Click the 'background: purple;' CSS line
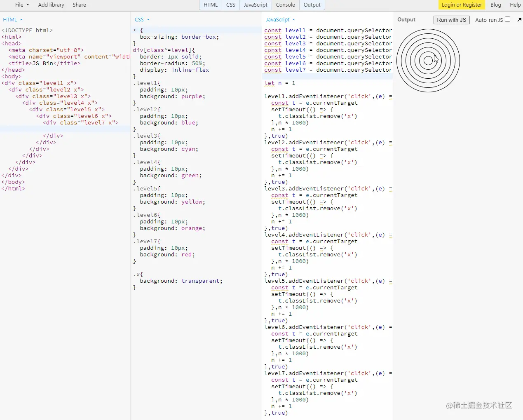 coord(172,96)
